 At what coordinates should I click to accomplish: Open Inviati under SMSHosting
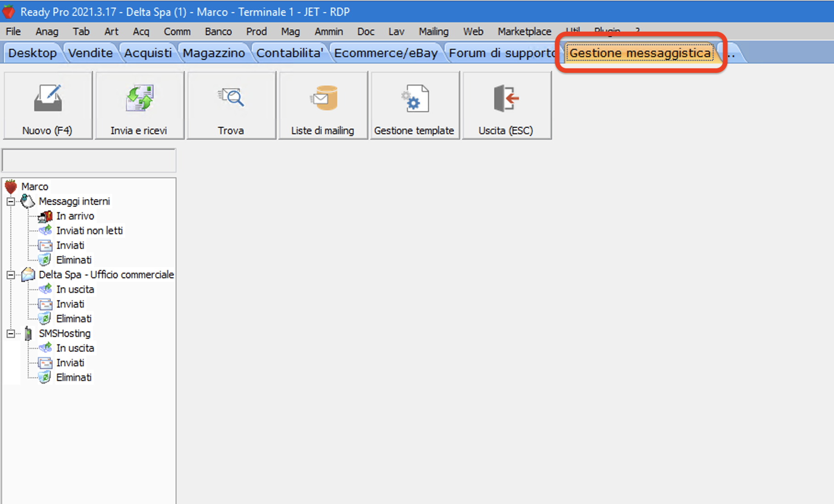70,363
